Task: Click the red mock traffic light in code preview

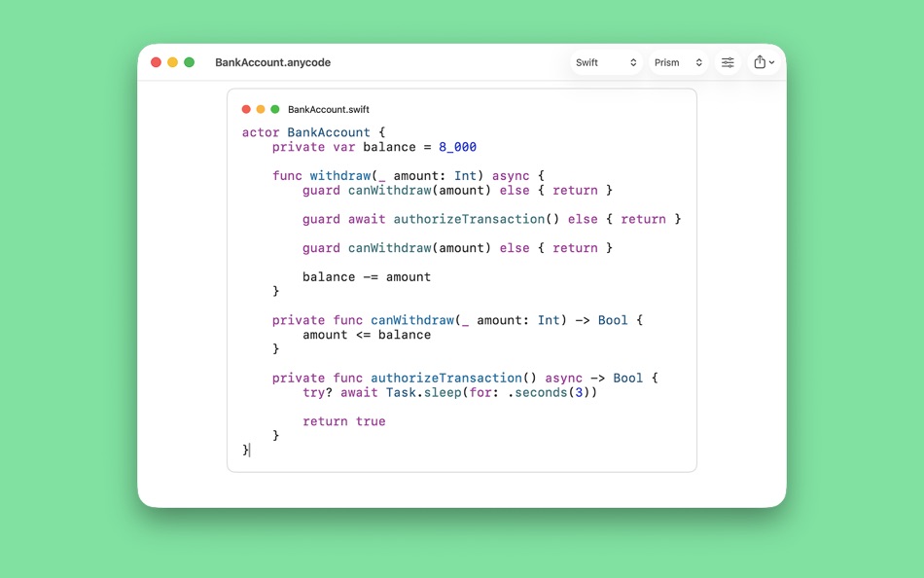Action: pyautogui.click(x=246, y=109)
